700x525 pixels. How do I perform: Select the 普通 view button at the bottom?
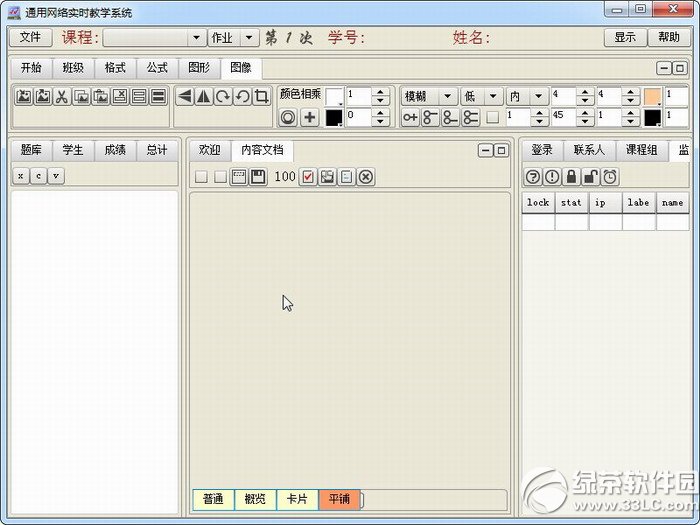click(213, 499)
